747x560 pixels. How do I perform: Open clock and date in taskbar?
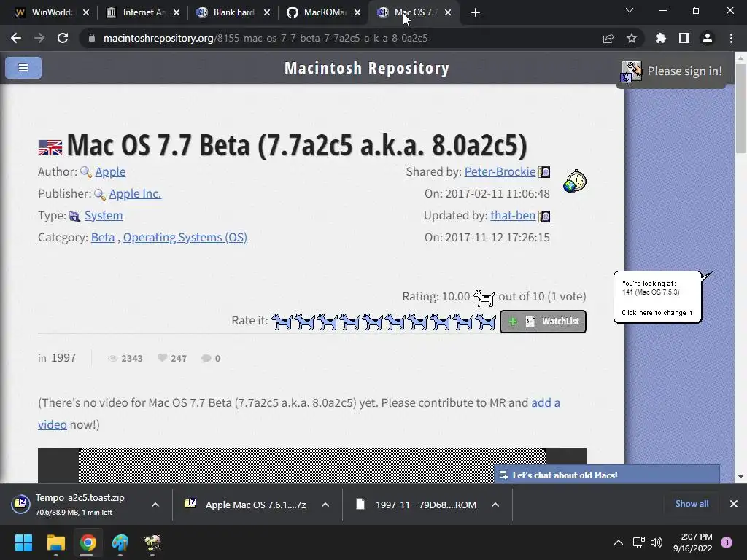click(692, 542)
